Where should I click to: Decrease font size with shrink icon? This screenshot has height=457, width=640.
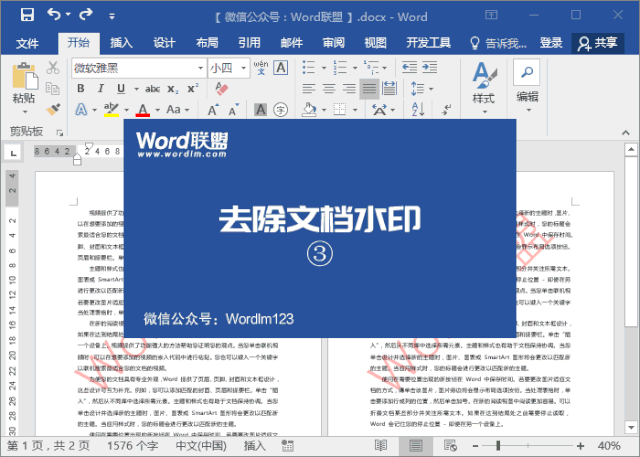(233, 110)
